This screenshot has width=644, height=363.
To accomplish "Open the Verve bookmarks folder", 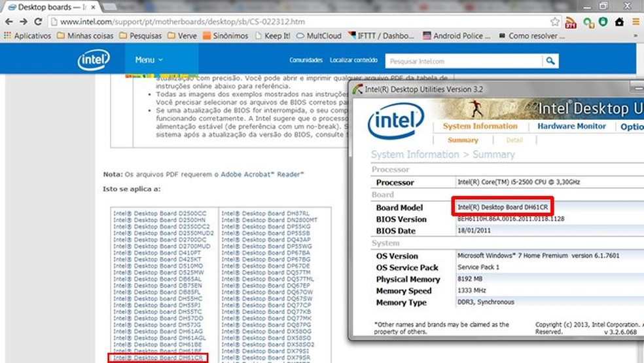I will coord(183,36).
